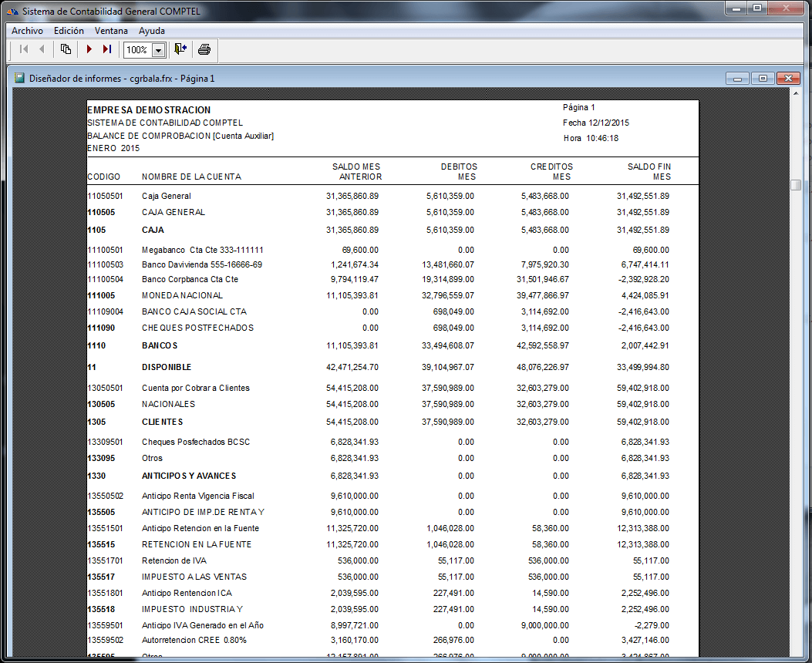Open the go-to-page icon in toolbar
This screenshot has height=663, width=812.
click(x=66, y=49)
